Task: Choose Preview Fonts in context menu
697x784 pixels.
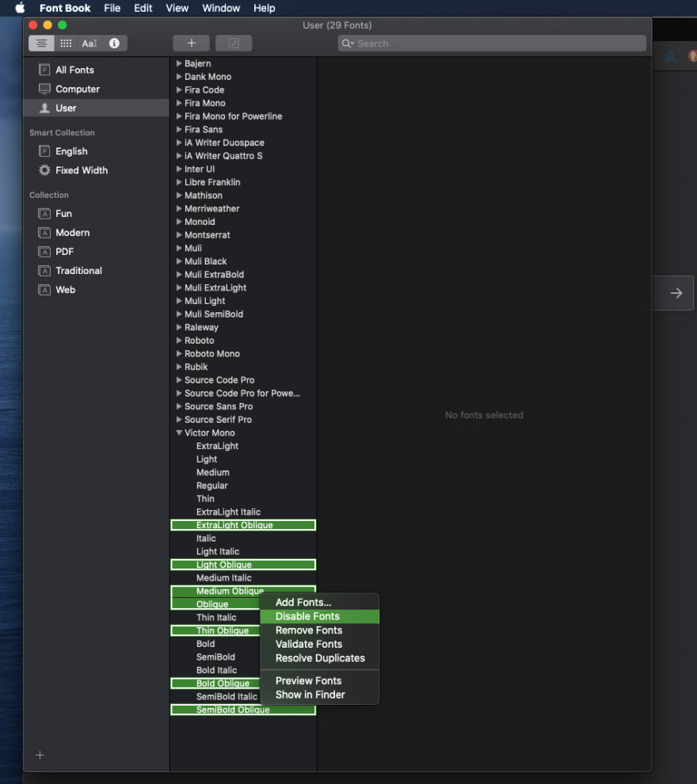Action: coord(319,681)
